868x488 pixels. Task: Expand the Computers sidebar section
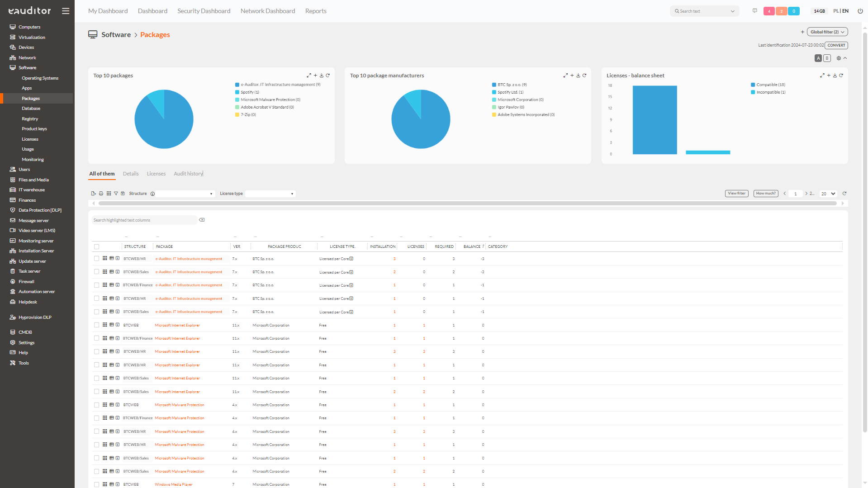(x=29, y=27)
